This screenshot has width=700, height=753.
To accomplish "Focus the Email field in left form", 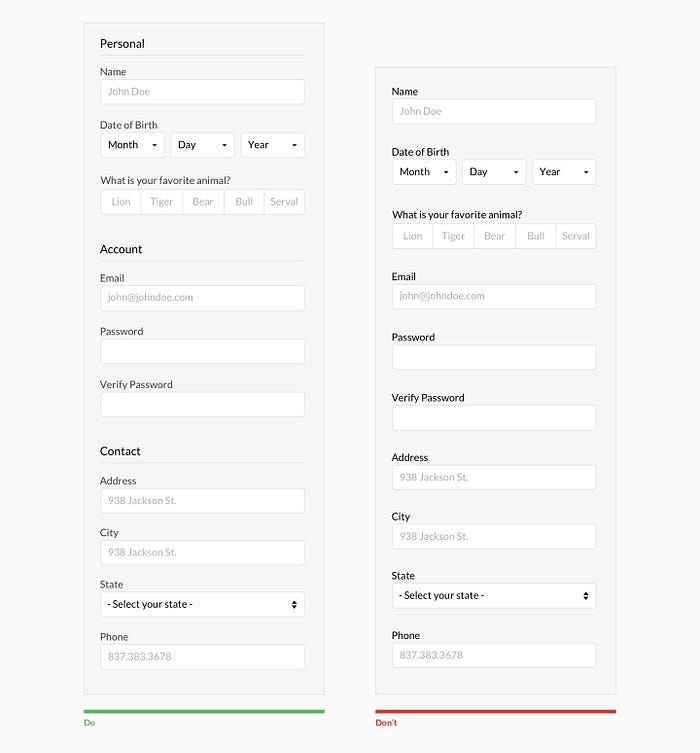I will point(203,298).
